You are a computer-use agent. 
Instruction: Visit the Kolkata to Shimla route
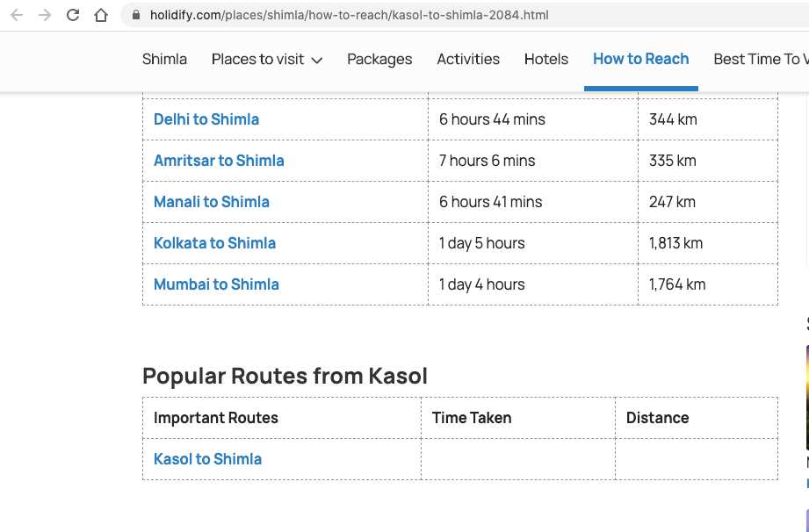[214, 243]
